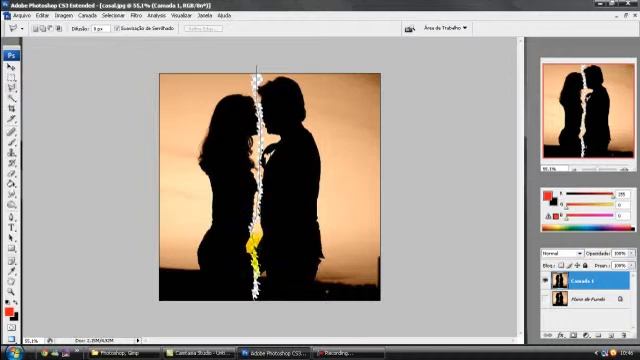Click the Ps logo atop toolbox

point(11,55)
